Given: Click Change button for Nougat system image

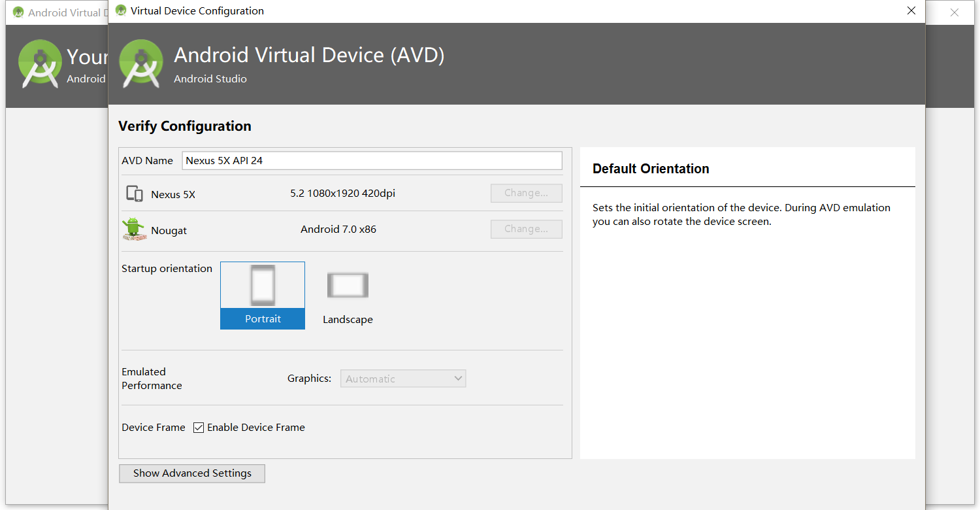Looking at the screenshot, I should tap(527, 229).
